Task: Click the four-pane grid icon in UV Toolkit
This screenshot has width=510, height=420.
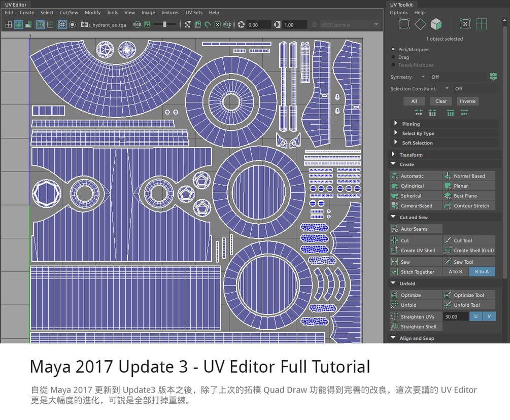Action: tap(482, 24)
